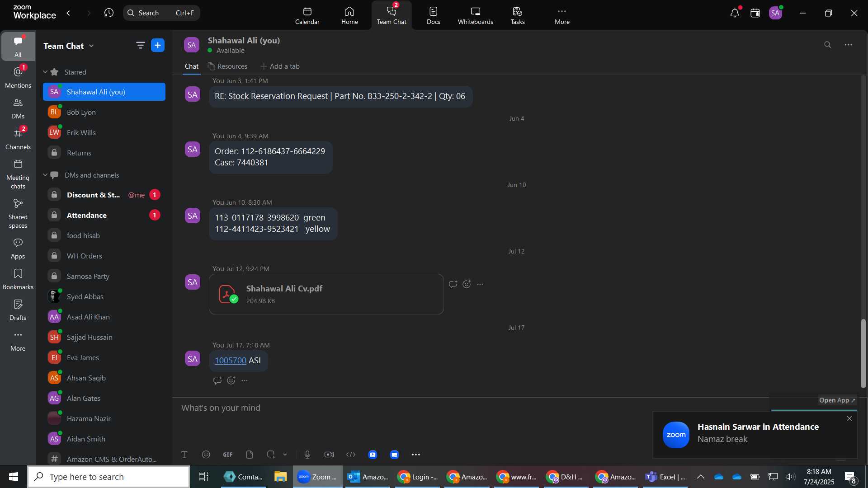Open the GIF picker
The width and height of the screenshot is (868, 488).
tap(228, 455)
